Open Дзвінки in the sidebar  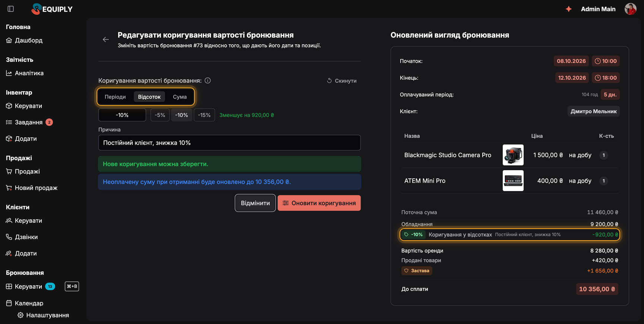22,237
